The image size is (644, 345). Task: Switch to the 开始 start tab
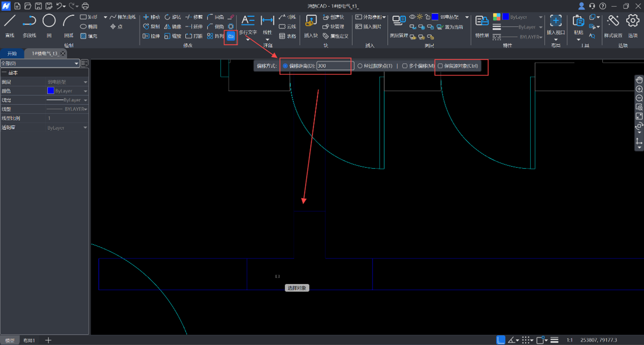click(12, 53)
